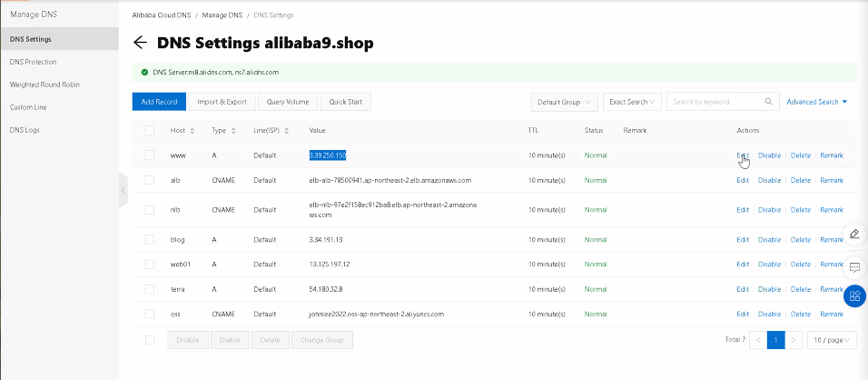This screenshot has height=380, width=868.
Task: Click the Query Volume button
Action: click(x=288, y=102)
